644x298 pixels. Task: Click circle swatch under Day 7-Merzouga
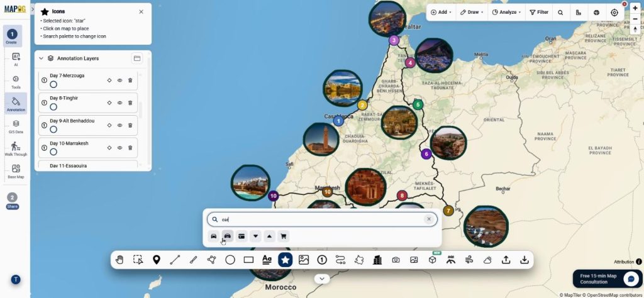(x=53, y=84)
